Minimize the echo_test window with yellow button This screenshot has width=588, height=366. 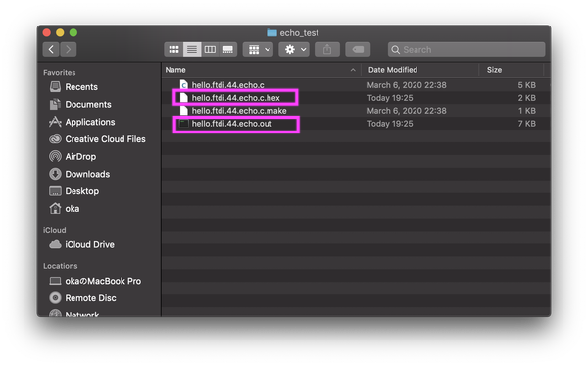[60, 33]
